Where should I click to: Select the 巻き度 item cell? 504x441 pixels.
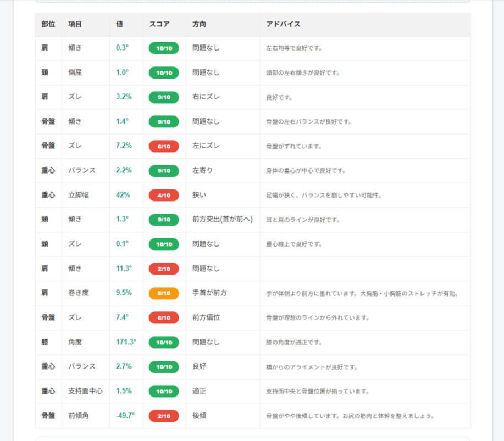[x=78, y=293]
